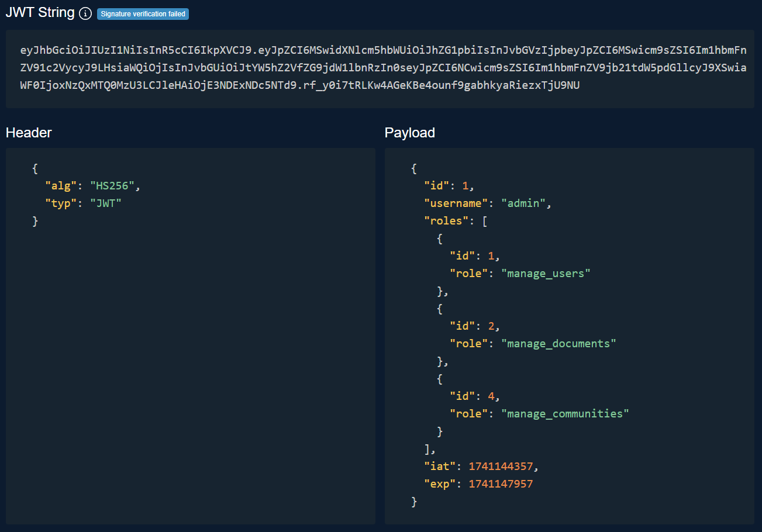Click the iat value 1741144357
The width and height of the screenshot is (762, 532).
click(501, 467)
